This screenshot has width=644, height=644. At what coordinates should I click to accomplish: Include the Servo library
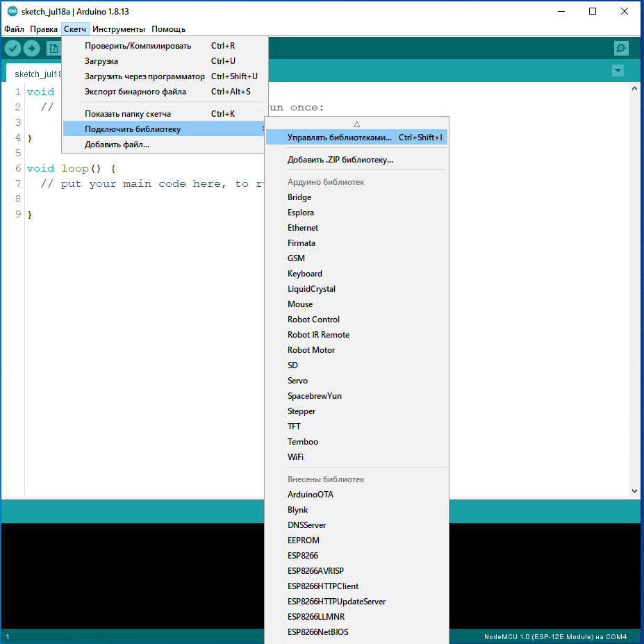click(x=297, y=381)
